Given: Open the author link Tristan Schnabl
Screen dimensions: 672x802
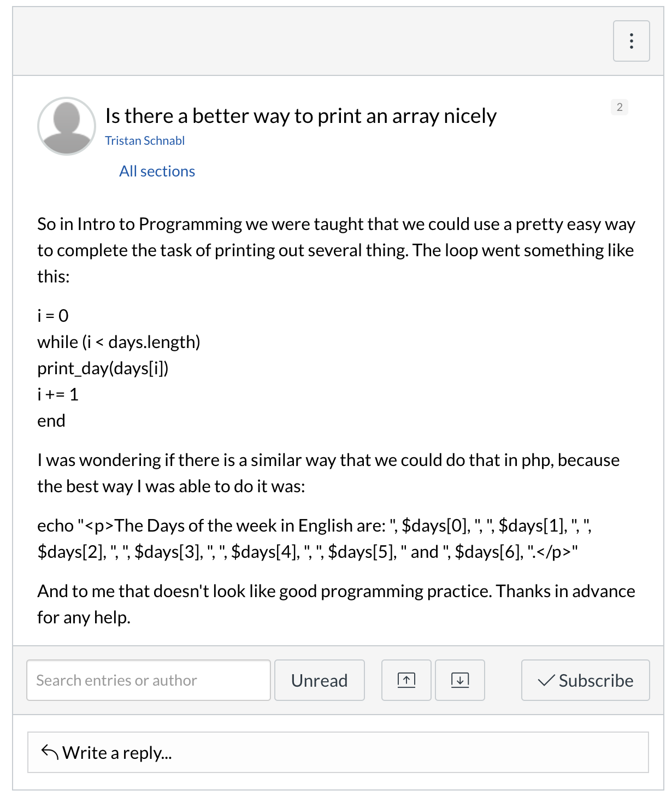Looking at the screenshot, I should tap(145, 141).
